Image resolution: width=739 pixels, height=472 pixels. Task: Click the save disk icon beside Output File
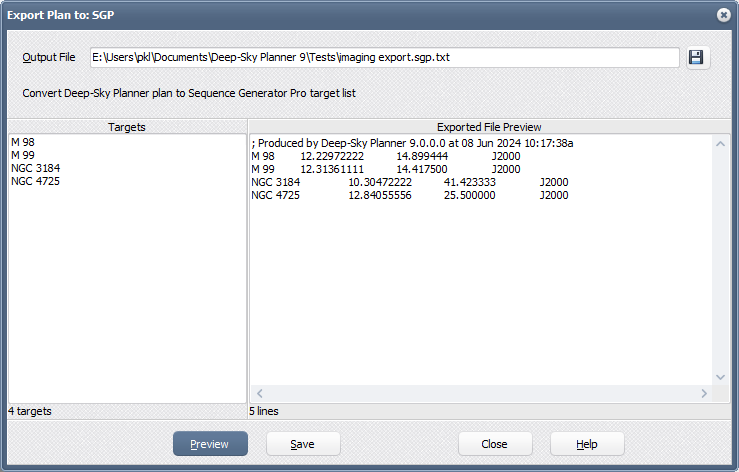click(x=697, y=58)
